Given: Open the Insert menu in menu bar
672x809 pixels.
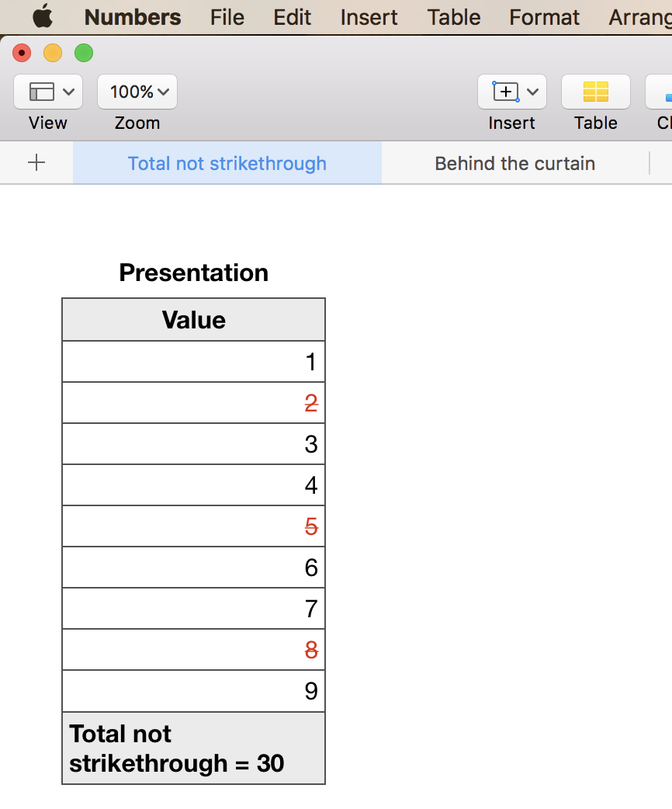Looking at the screenshot, I should tap(369, 17).
